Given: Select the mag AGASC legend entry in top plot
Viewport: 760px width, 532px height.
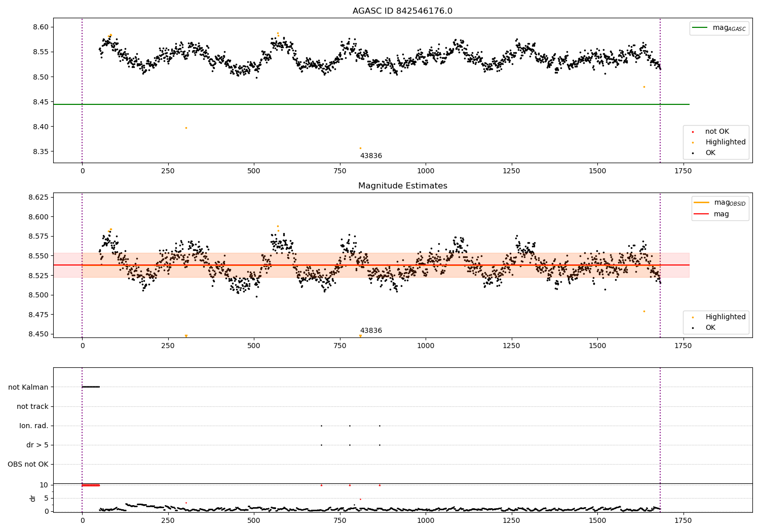Looking at the screenshot, I should 719,28.
